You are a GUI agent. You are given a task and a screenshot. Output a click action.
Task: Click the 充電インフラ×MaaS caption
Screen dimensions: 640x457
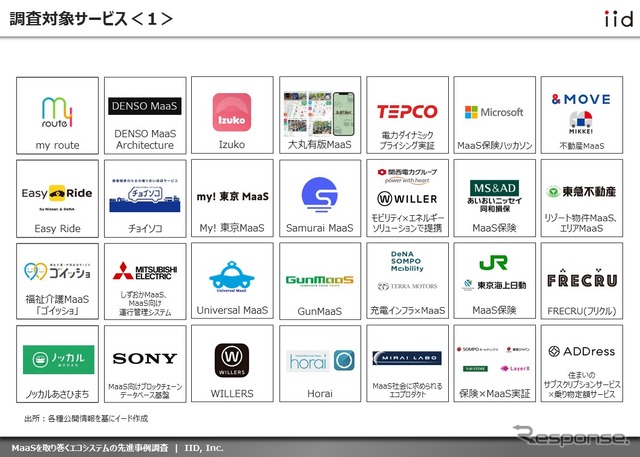click(x=407, y=311)
